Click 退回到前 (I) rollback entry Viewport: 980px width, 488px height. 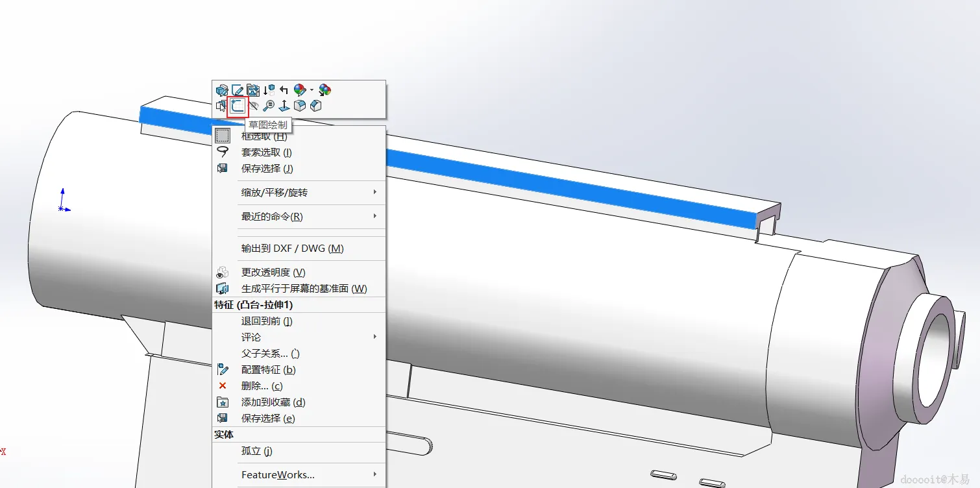(x=299, y=321)
